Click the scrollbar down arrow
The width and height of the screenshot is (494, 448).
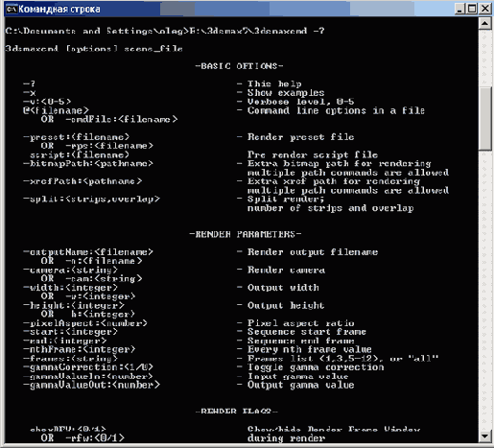tap(485, 436)
